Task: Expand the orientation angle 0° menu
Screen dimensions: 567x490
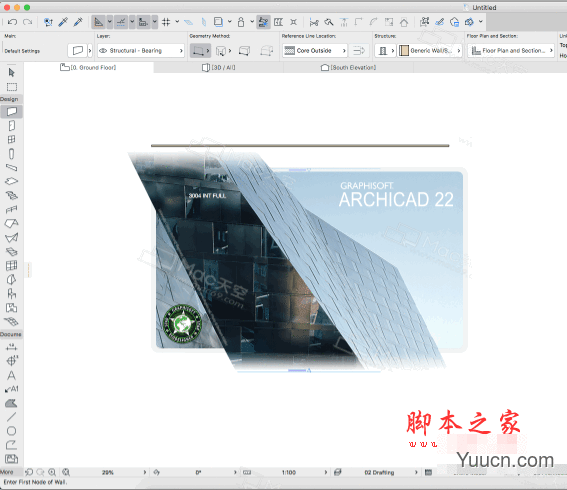Action: [x=235, y=472]
